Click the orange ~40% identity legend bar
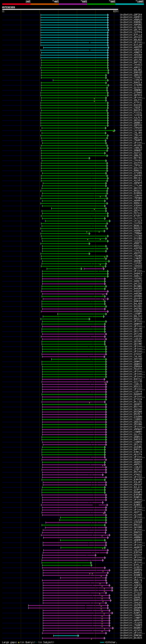The image size is (146, 644). click(45, 4)
